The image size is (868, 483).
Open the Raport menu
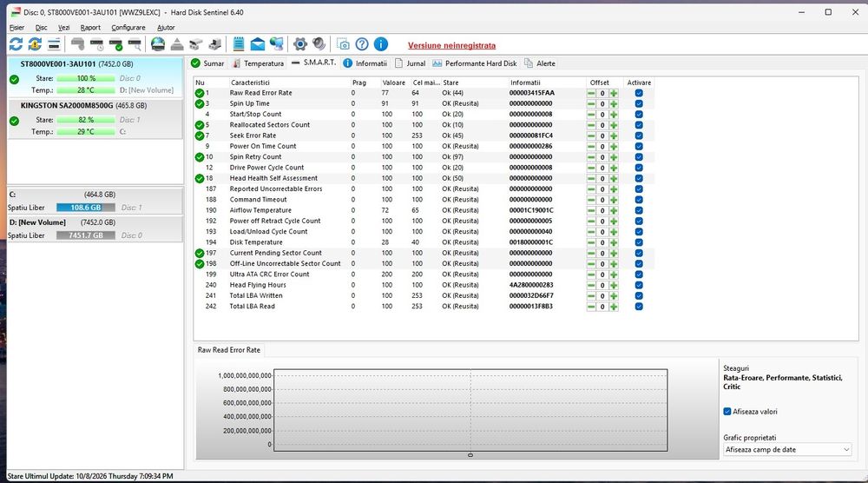[x=90, y=27]
